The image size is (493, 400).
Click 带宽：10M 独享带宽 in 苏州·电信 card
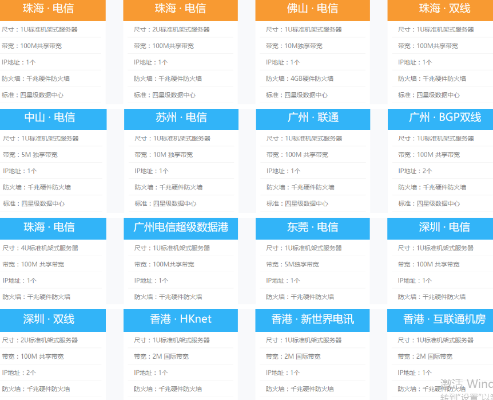coord(164,155)
